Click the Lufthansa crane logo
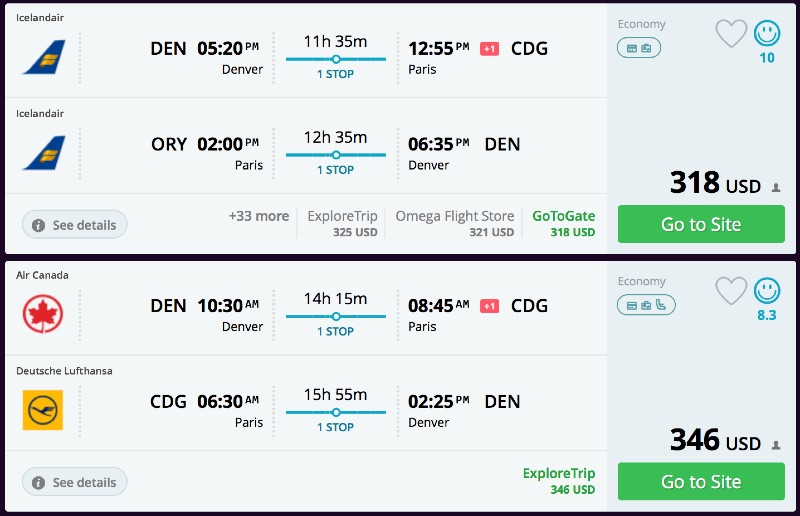Image resolution: width=800 pixels, height=516 pixels. click(43, 410)
